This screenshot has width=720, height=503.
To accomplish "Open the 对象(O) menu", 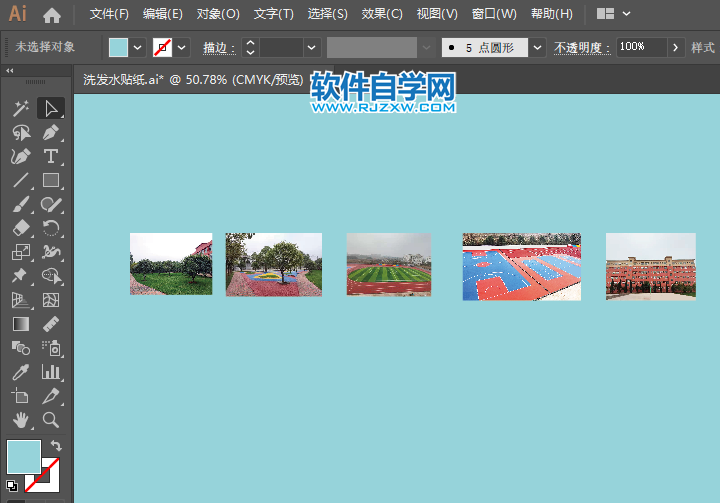I will [218, 14].
